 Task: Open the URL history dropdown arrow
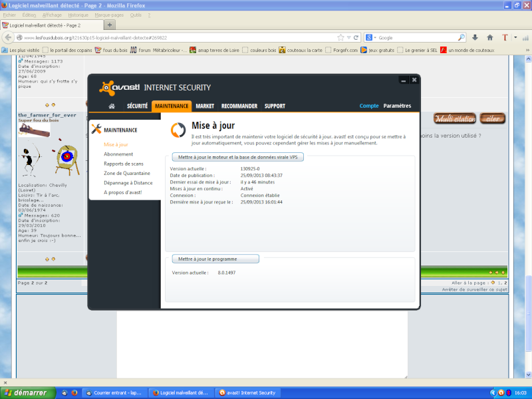[x=348, y=38]
